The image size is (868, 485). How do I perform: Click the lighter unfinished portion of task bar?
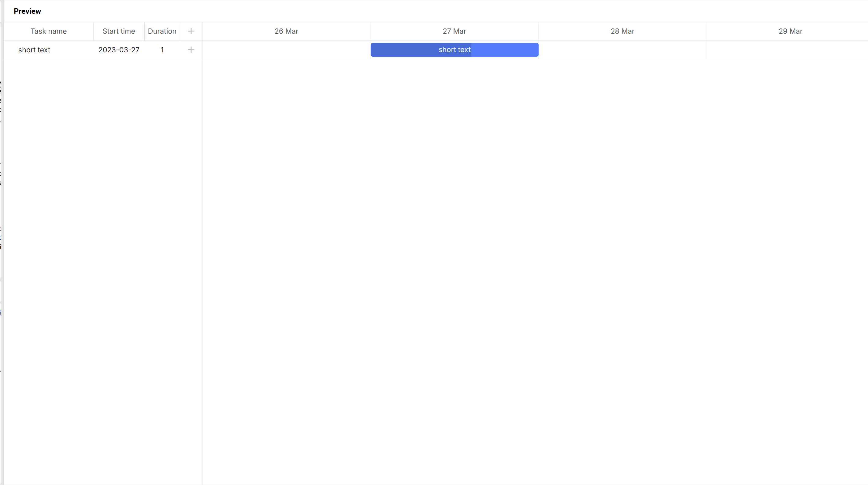pos(506,50)
